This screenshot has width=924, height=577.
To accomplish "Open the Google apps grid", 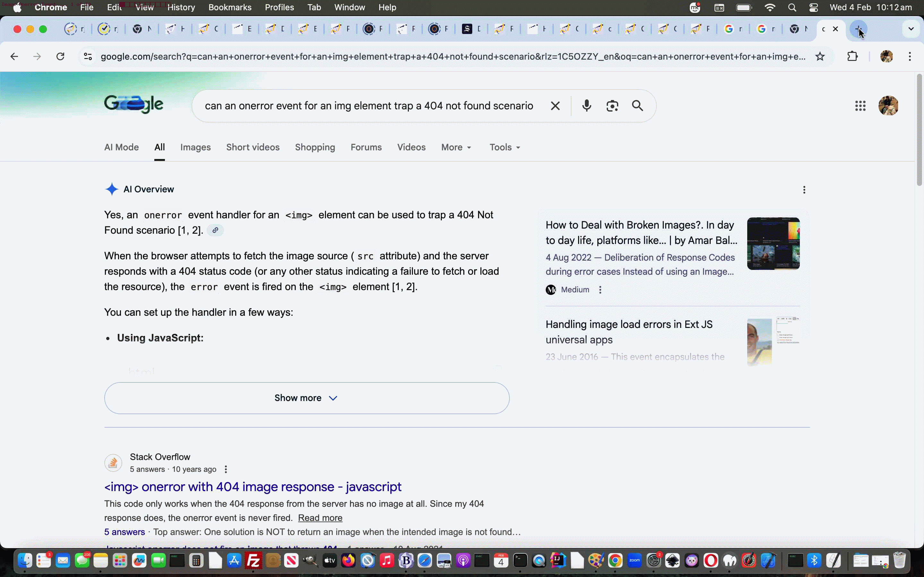I will click(860, 106).
